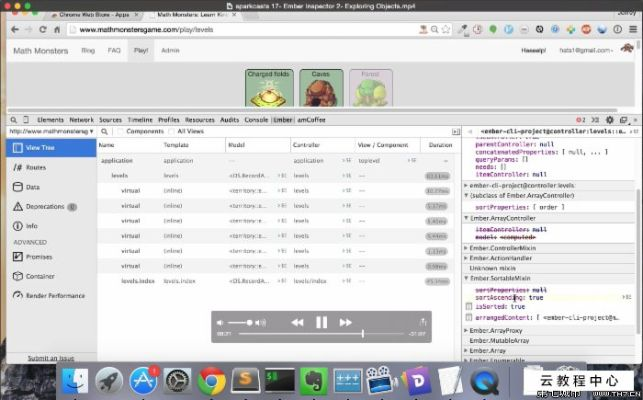Click the calculate icon for arrangedContent
Viewport: 643px width, 400px height.
469,317
